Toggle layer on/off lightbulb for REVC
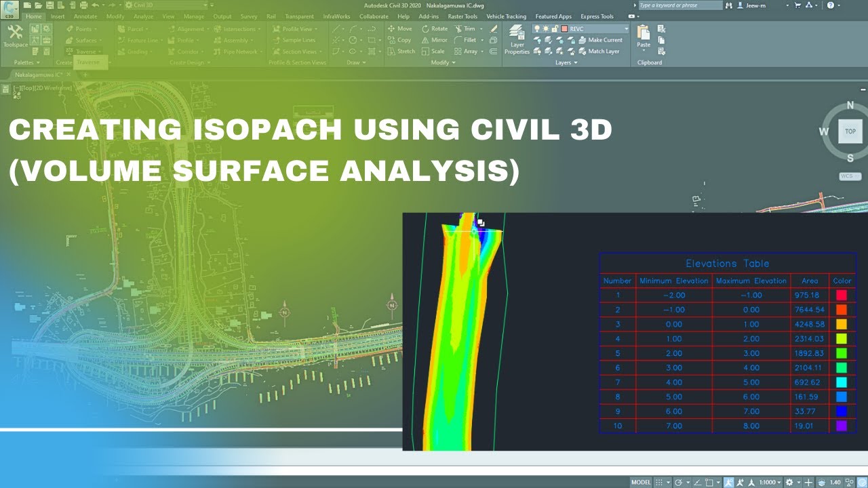 [537, 29]
